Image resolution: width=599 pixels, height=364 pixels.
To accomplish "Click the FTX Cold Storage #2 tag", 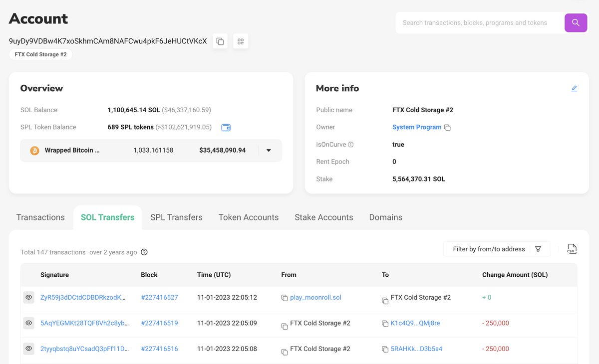I will tap(40, 54).
